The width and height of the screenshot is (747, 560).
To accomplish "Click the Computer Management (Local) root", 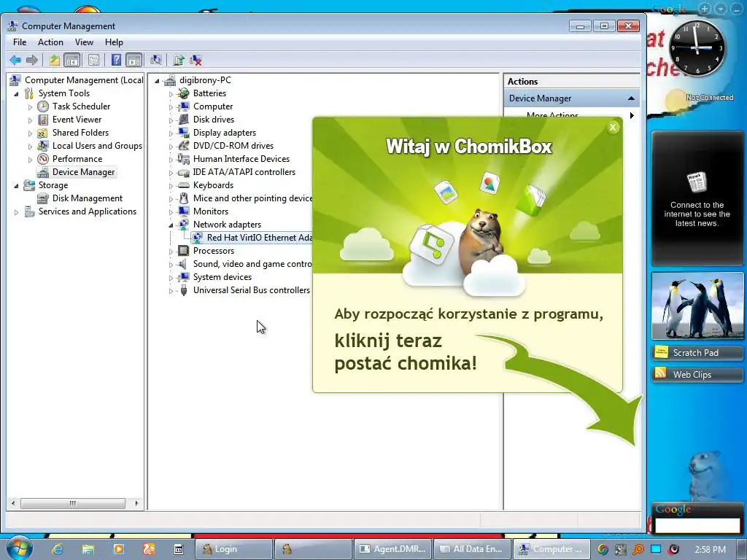I will [83, 80].
